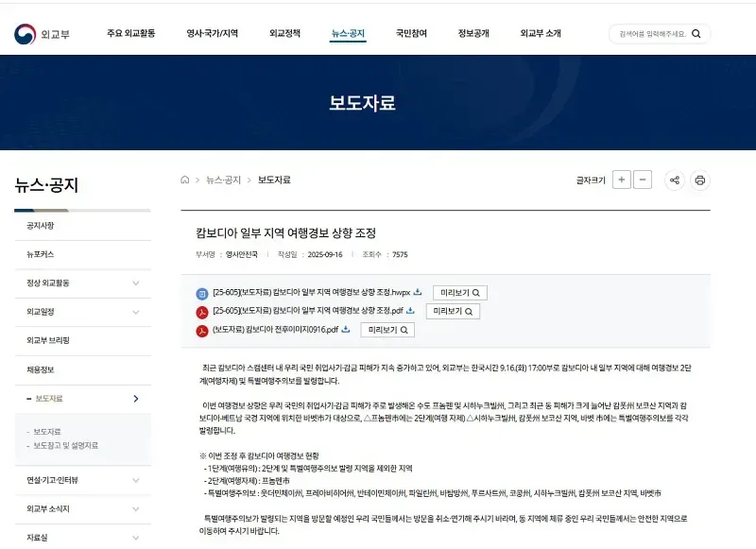Decrease font size with the minus button
The image size is (756, 549).
point(643,180)
